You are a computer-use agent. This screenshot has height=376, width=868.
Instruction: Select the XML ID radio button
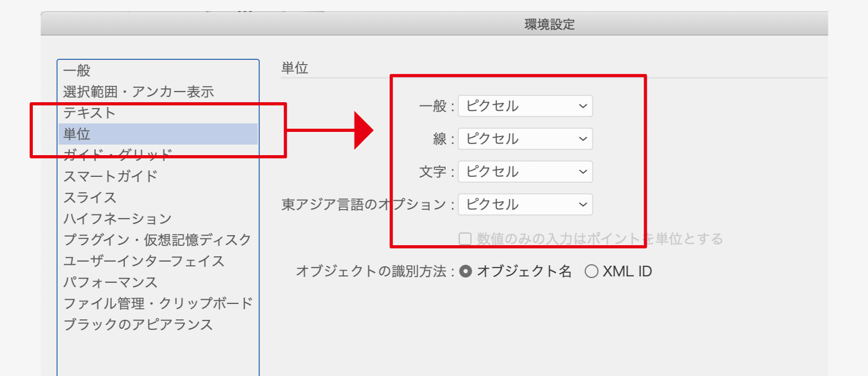click(591, 271)
